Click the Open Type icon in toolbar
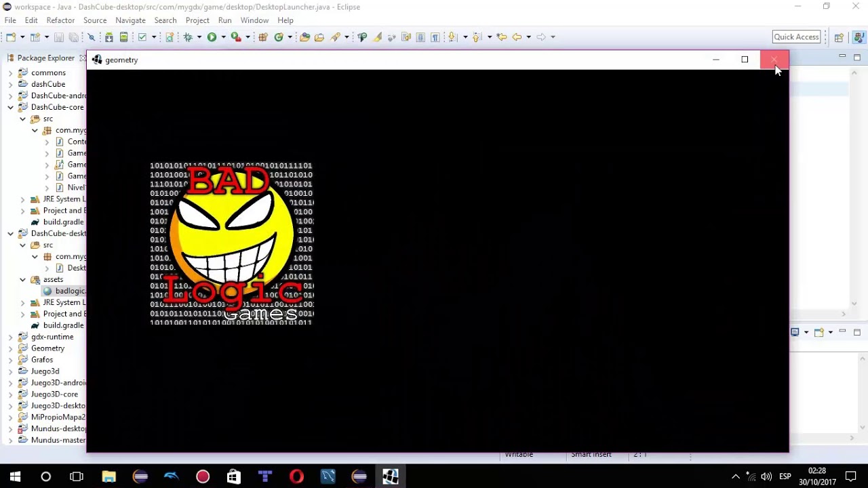 (x=304, y=37)
